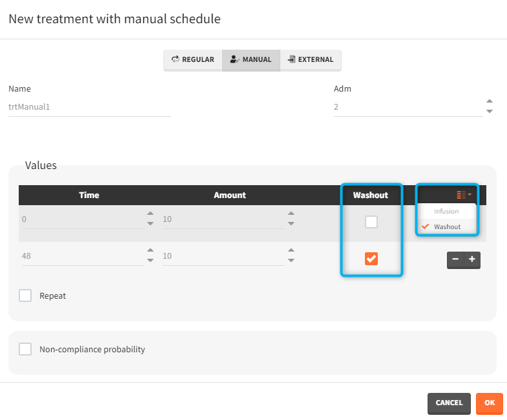This screenshot has height=420, width=507.
Task: Click the minus button to remove row
Action: 455,259
